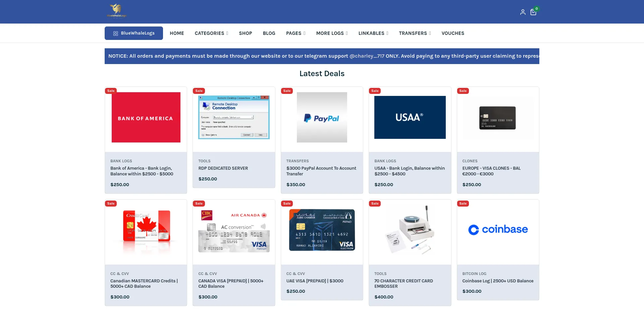Image resolution: width=644 pixels, height=333 pixels.
Task: Open the '70 CHARACTER CREDIT CARD EMBOSSER' title link
Action: (x=404, y=283)
